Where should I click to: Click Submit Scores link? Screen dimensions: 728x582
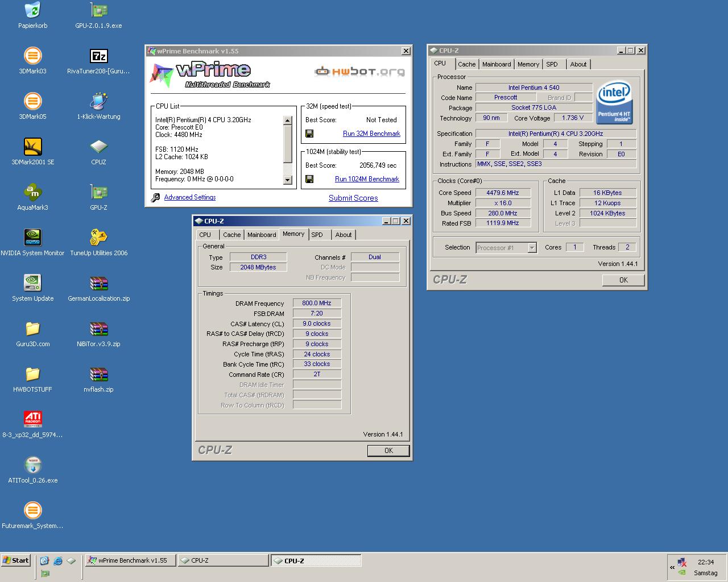[353, 198]
